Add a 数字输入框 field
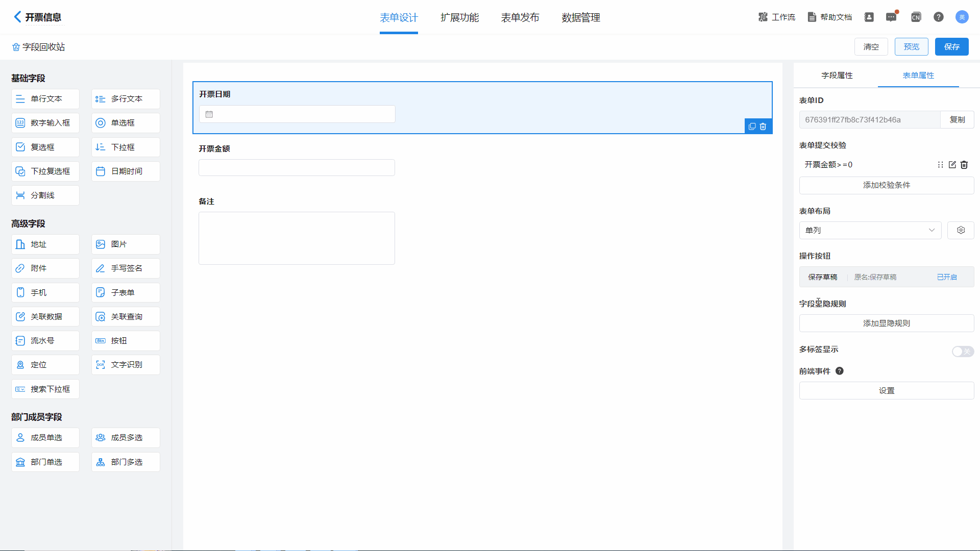Image resolution: width=980 pixels, height=551 pixels. (45, 123)
